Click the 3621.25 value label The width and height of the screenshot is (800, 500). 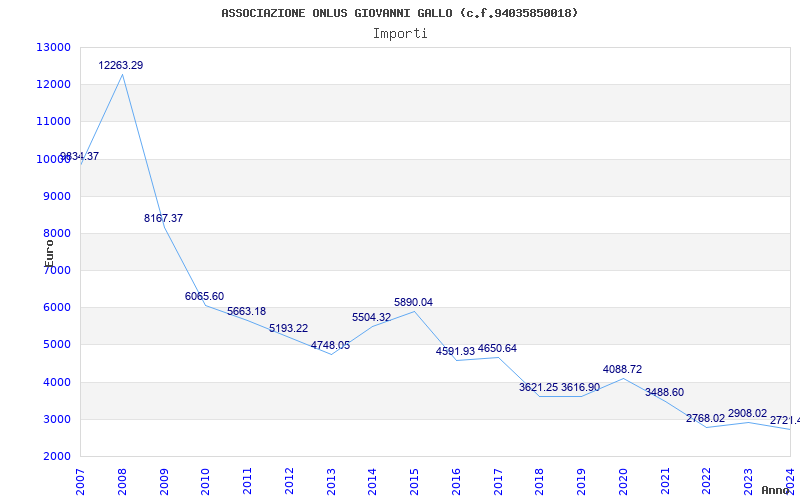pos(539,387)
